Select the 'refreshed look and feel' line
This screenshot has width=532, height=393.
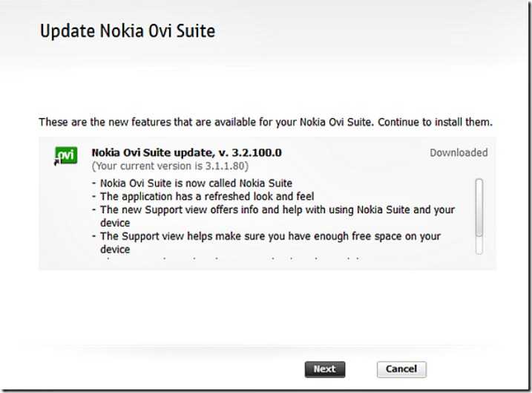tap(207, 196)
